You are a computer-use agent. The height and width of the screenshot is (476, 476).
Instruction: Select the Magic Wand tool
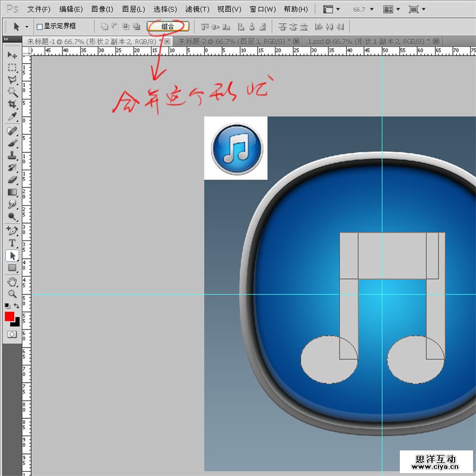pos(12,92)
